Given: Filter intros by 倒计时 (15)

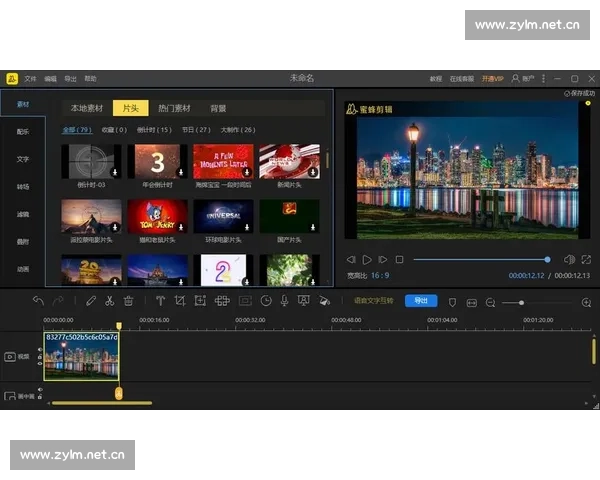Looking at the screenshot, I should click(x=154, y=130).
